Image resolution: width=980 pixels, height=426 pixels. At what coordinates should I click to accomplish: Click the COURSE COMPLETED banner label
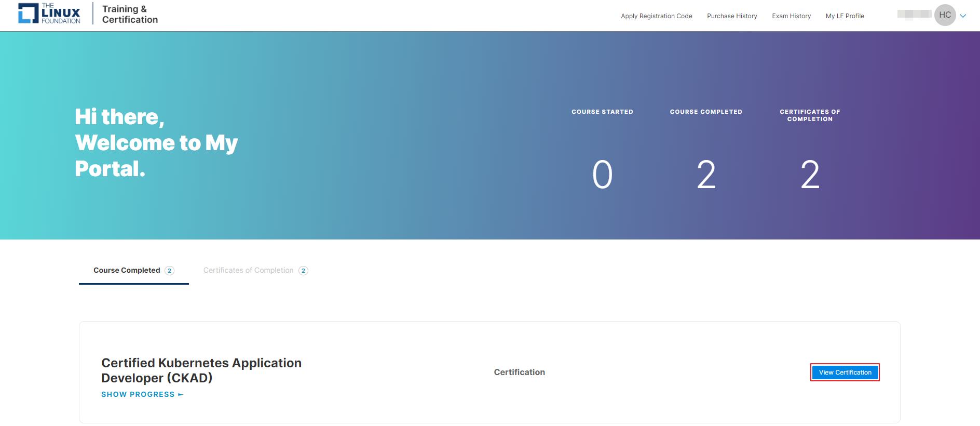tap(706, 112)
